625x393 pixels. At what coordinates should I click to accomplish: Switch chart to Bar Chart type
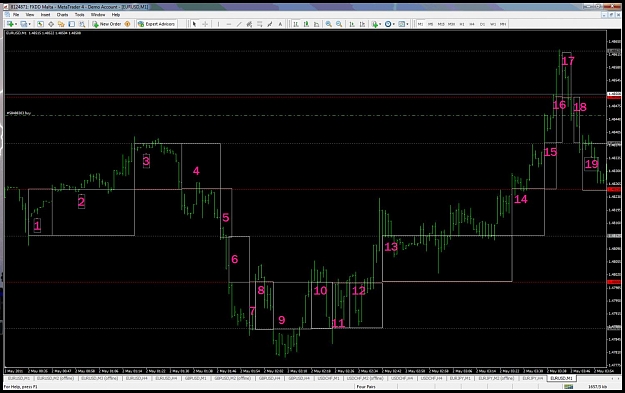(296, 24)
